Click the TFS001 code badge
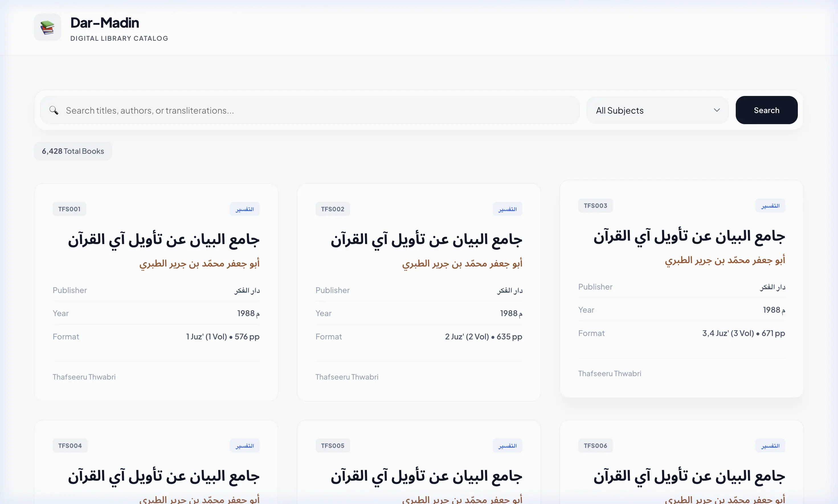Screen dimensions: 838x504 [x=69, y=209]
